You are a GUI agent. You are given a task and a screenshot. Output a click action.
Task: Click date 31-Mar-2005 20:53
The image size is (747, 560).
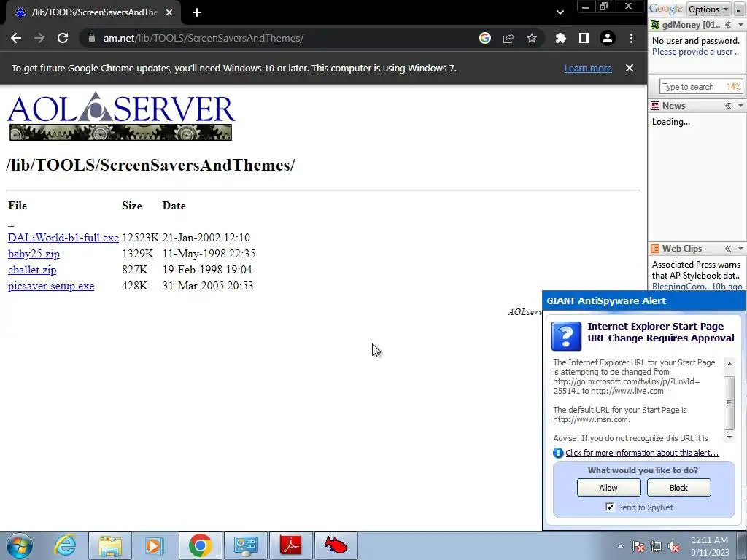(208, 286)
